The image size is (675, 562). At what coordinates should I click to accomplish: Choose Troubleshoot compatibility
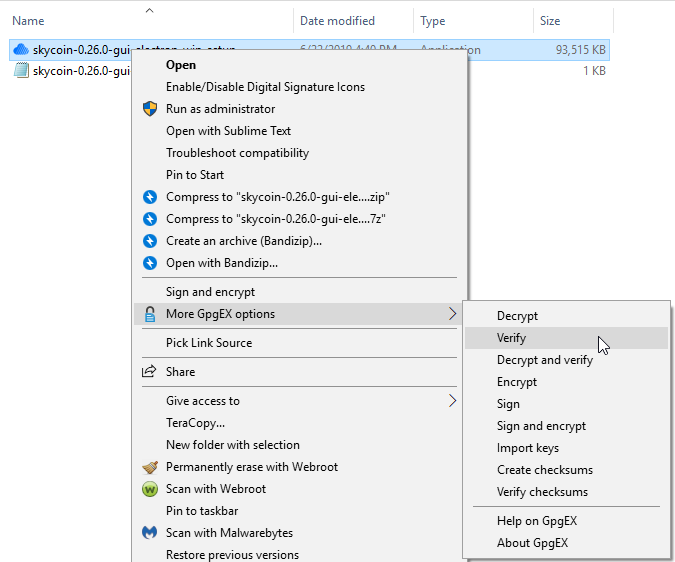pyautogui.click(x=300, y=153)
